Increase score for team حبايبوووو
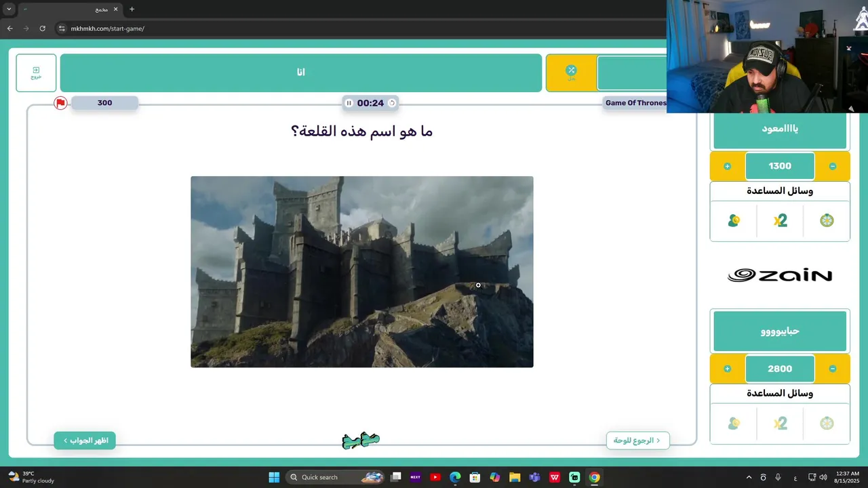 pyautogui.click(x=727, y=369)
